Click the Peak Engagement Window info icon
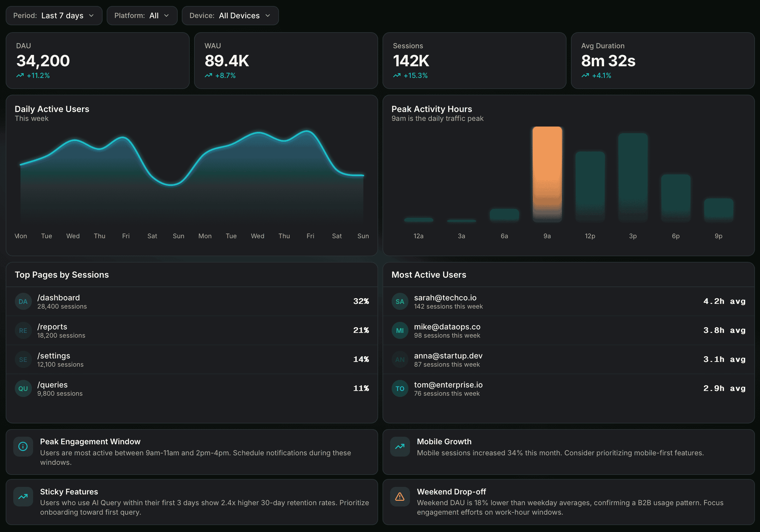 tap(23, 446)
